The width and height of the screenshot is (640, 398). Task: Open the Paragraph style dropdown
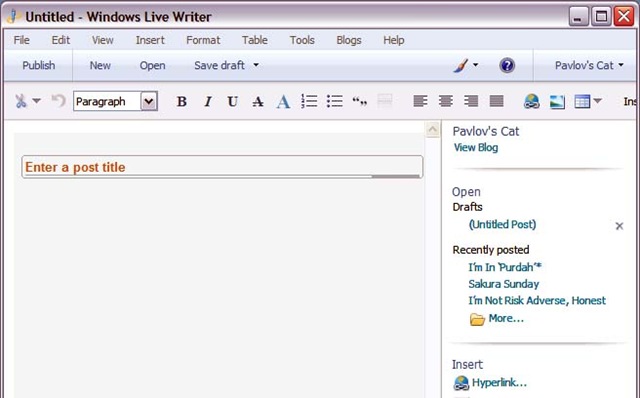point(149,101)
